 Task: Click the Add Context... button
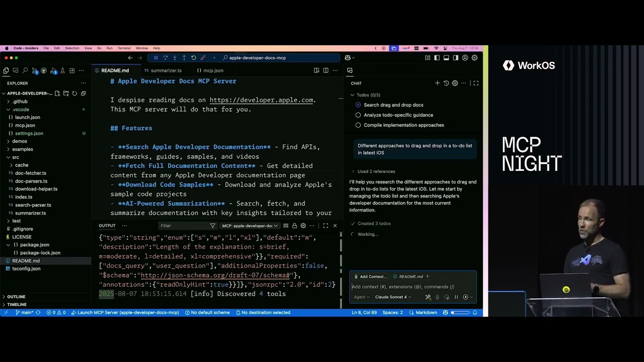click(x=370, y=277)
